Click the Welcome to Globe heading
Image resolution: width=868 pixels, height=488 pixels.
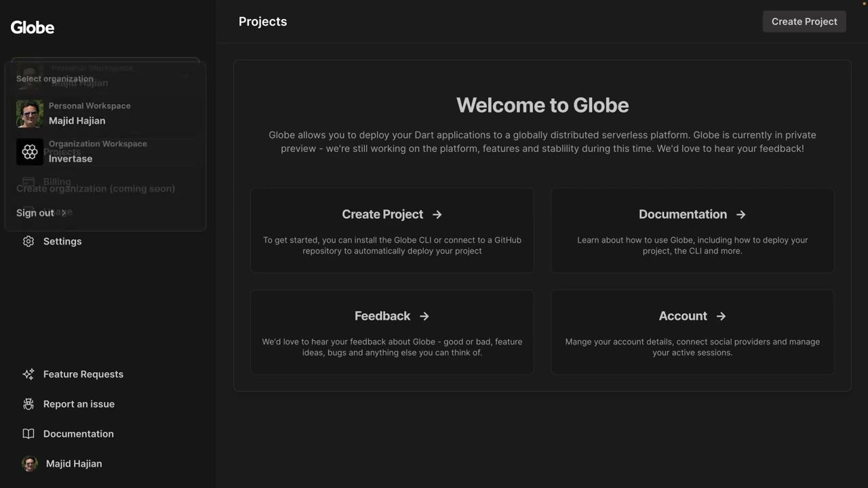tap(542, 105)
